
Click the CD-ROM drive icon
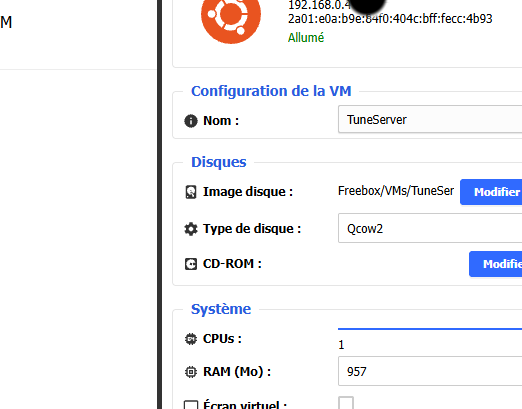point(191,264)
